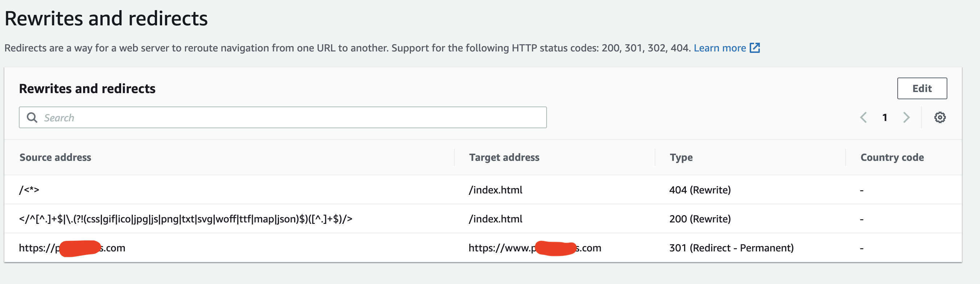Viewport: 980px width, 284px height.
Task: Click the /<*> source address entry
Action: 30,190
